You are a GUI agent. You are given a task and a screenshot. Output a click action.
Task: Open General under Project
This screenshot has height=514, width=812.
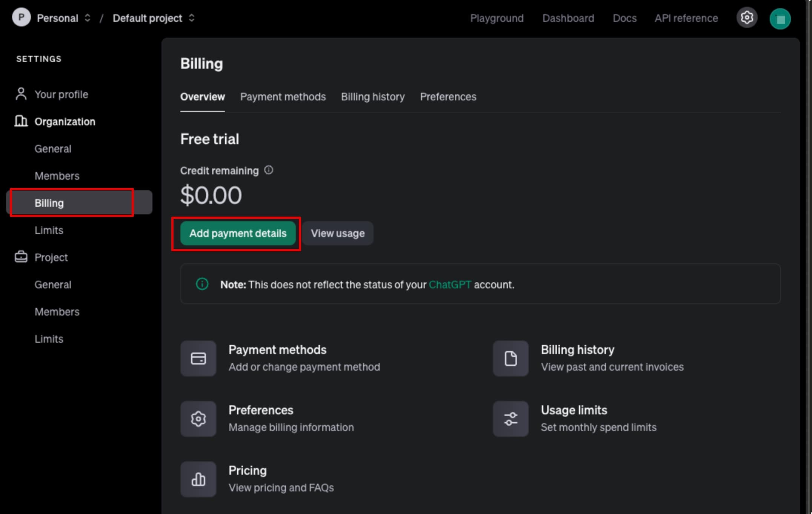[x=53, y=285]
